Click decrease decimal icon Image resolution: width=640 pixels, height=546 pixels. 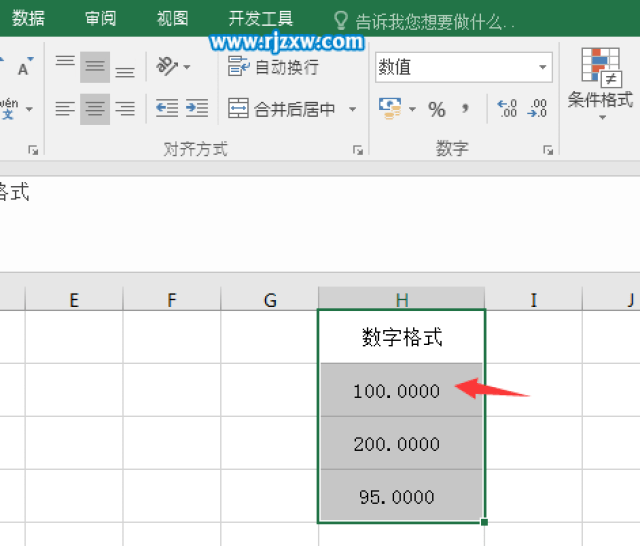(x=537, y=109)
